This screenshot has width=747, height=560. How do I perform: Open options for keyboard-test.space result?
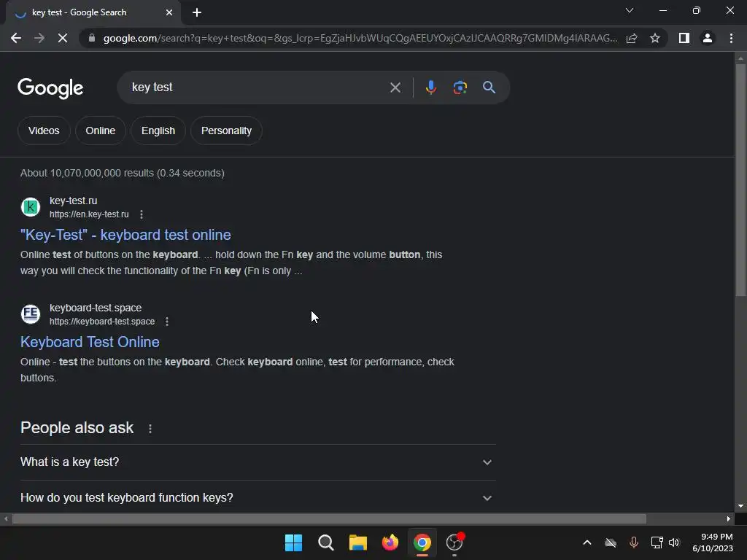pos(167,322)
